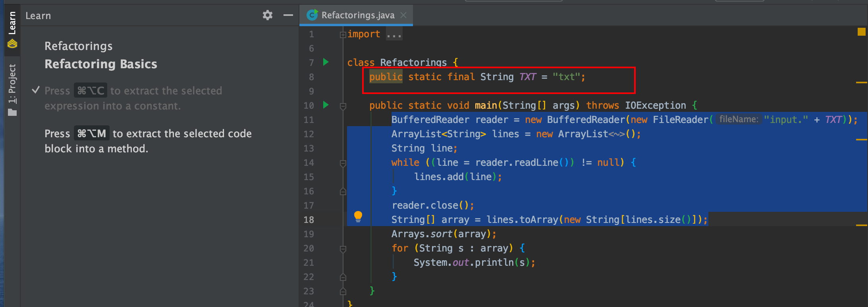Screen dimensions: 868x307
Task: Collapse the main method fold marker
Action: click(x=343, y=106)
